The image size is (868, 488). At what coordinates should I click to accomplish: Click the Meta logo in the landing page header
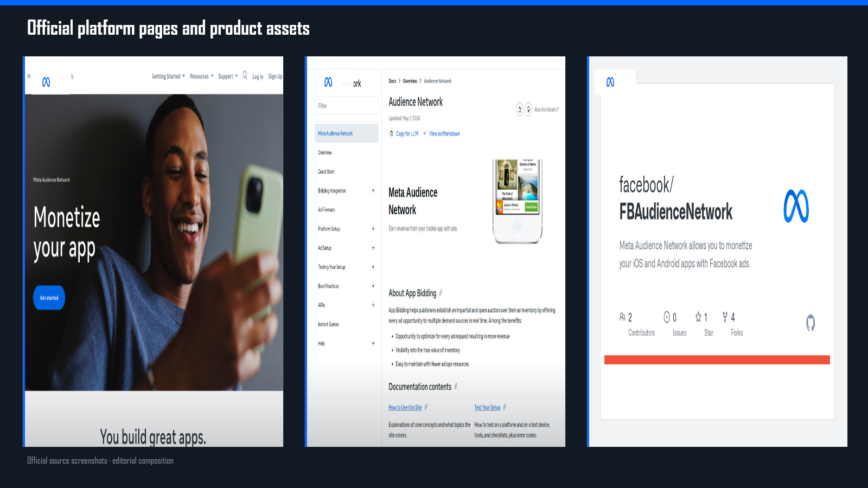pyautogui.click(x=46, y=82)
